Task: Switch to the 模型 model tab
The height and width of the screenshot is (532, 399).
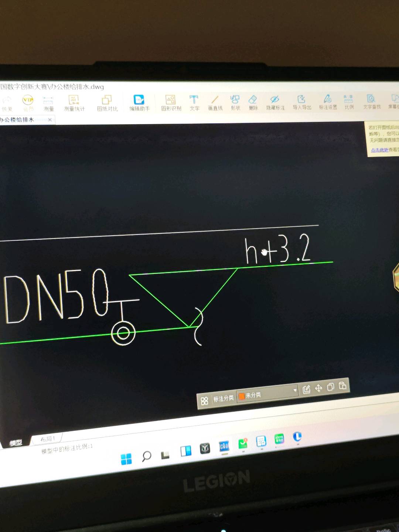Action: coord(16,443)
